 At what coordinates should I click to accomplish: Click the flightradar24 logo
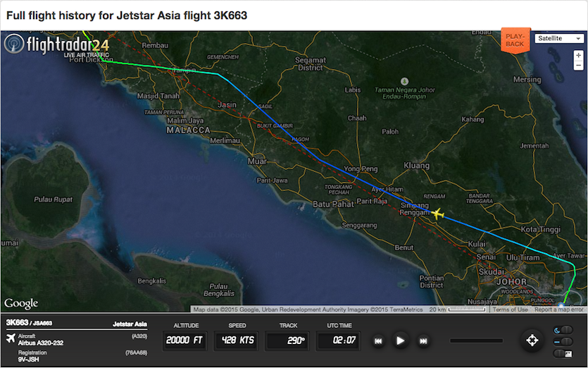click(57, 45)
